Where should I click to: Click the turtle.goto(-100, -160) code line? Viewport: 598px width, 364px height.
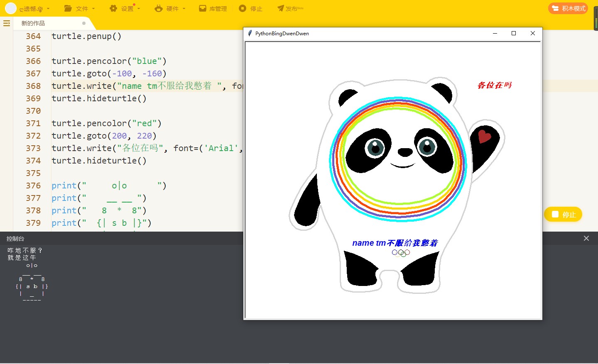(x=109, y=73)
